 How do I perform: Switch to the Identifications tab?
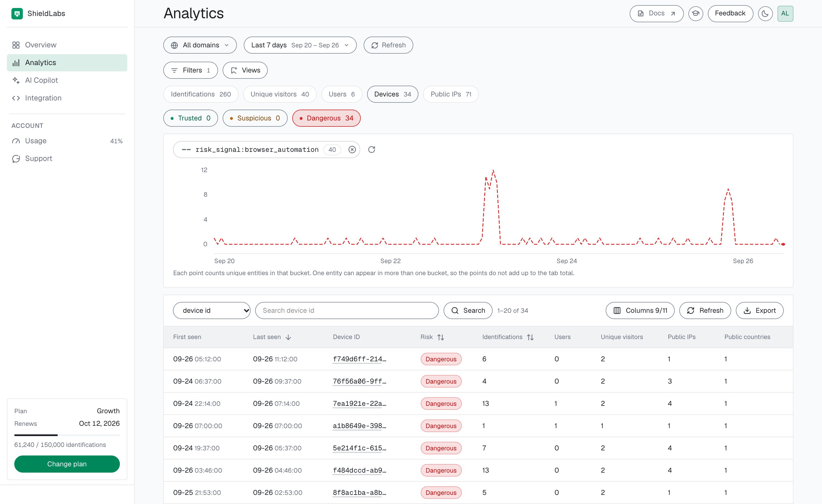click(x=201, y=94)
